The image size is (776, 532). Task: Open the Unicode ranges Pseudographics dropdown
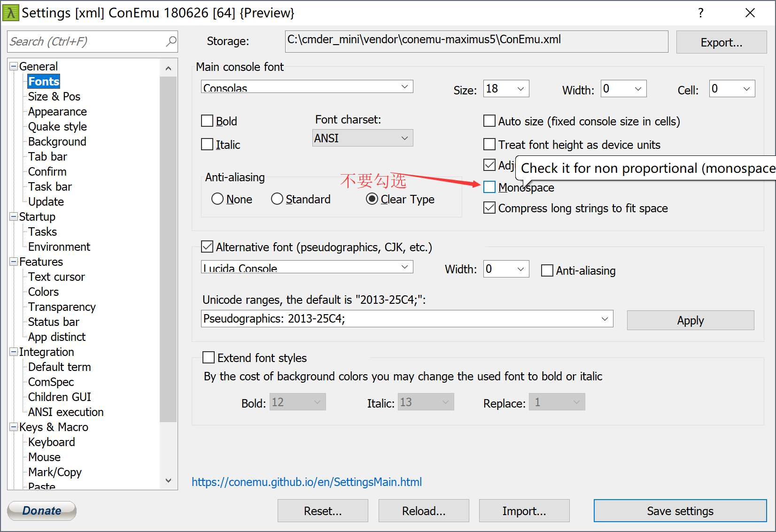click(407, 319)
